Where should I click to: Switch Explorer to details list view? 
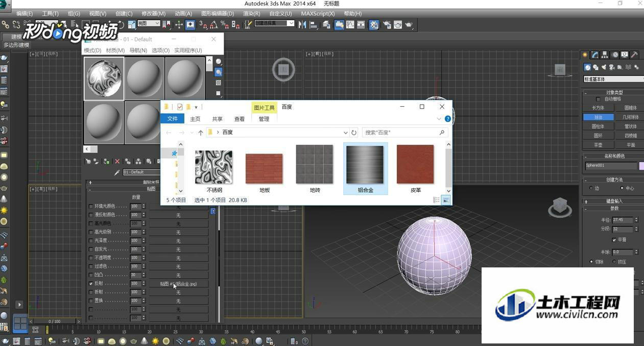437,200
